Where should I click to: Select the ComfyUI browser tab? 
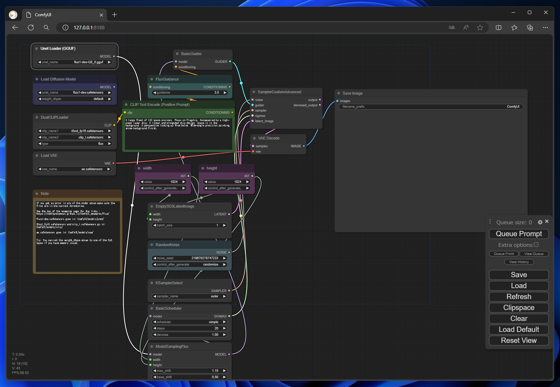click(64, 15)
